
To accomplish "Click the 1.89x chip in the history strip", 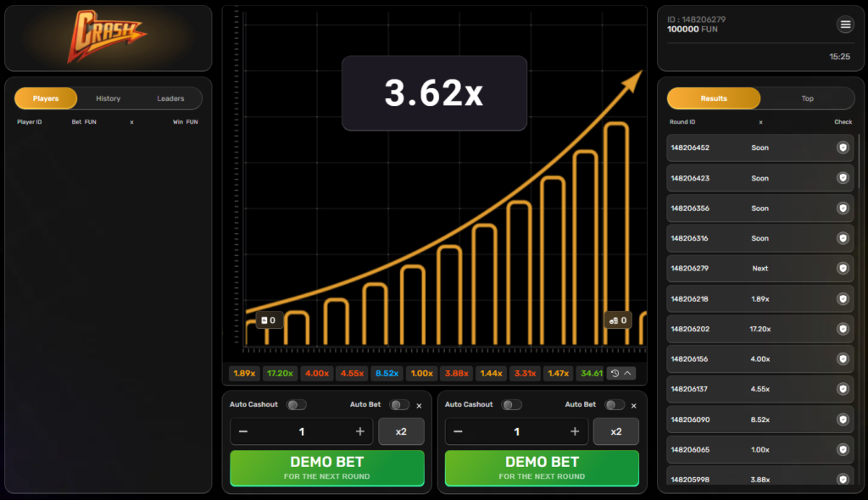I will [244, 373].
